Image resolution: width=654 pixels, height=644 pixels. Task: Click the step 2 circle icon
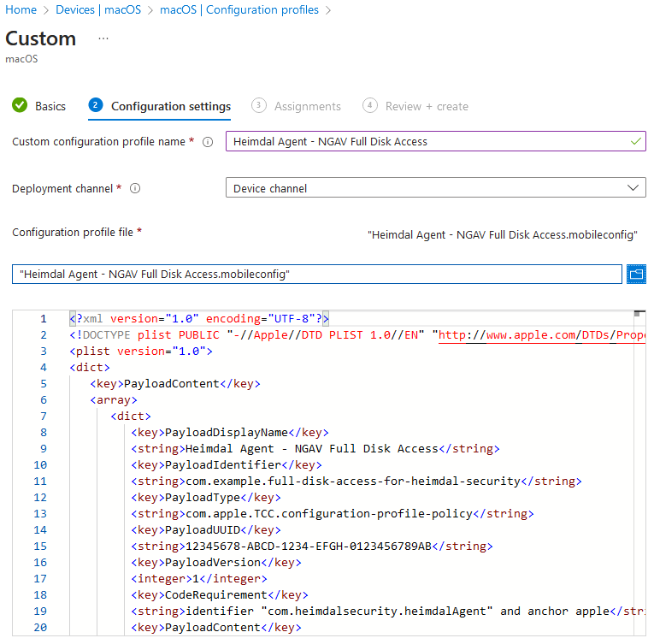pyautogui.click(x=96, y=105)
